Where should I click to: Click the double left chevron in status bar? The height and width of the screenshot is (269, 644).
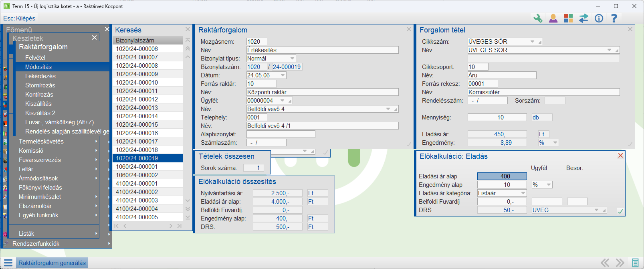click(x=605, y=263)
